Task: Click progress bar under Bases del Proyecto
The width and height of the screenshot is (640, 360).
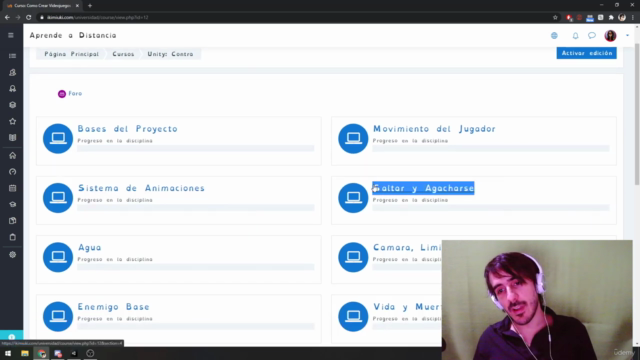Action: tap(196, 149)
